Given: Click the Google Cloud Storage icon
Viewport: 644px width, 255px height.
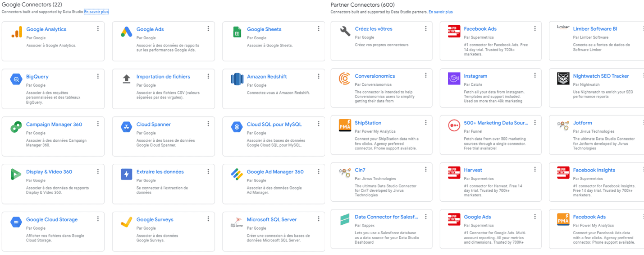Looking at the screenshot, I should (16, 223).
